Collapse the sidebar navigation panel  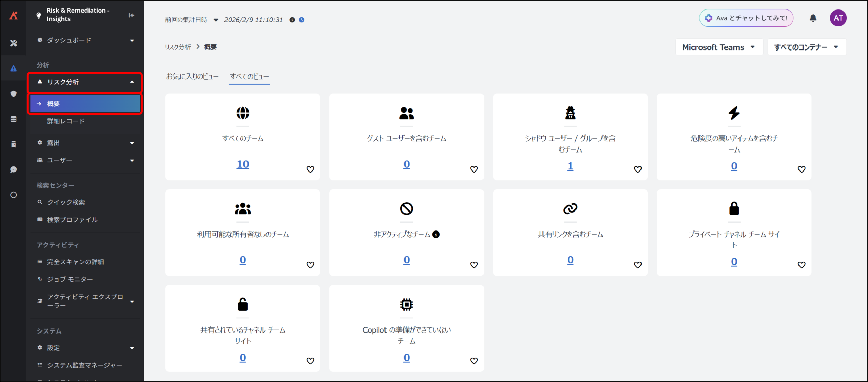[x=132, y=15]
